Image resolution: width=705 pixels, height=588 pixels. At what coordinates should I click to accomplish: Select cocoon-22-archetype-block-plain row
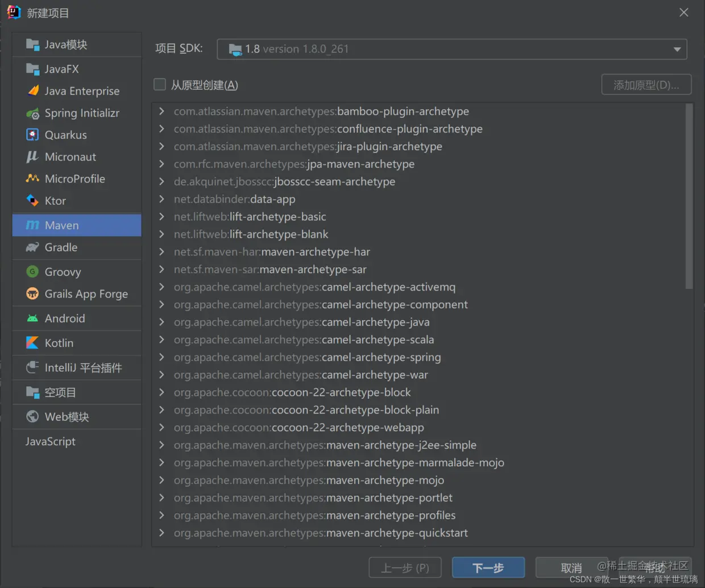(x=418, y=410)
